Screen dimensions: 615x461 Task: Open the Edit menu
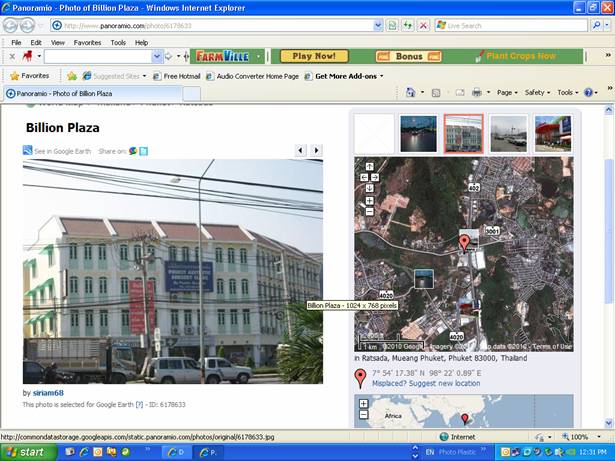coord(36,42)
